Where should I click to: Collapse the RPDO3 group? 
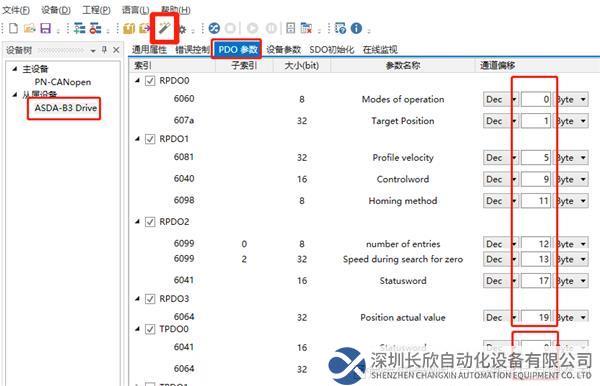tap(138, 298)
